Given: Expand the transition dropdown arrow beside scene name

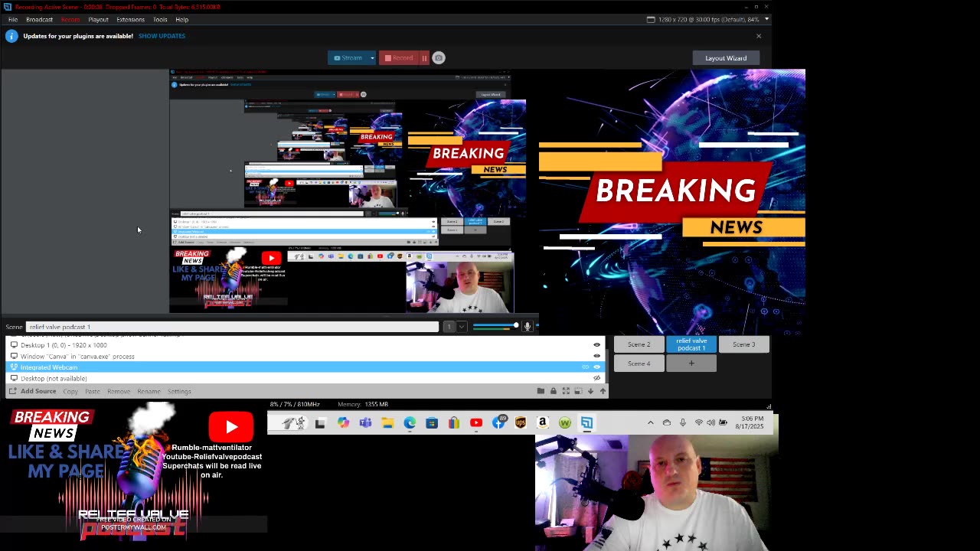Looking at the screenshot, I should click(461, 327).
